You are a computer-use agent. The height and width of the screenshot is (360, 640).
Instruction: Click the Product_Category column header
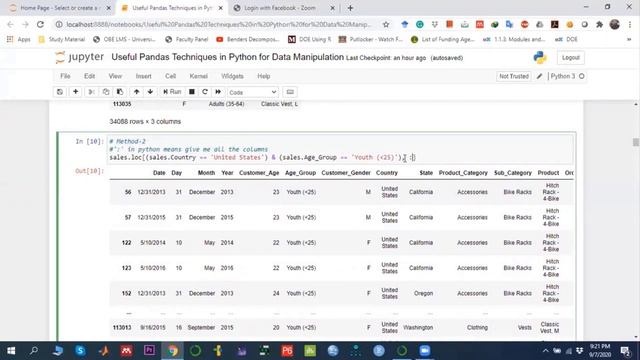point(463,173)
